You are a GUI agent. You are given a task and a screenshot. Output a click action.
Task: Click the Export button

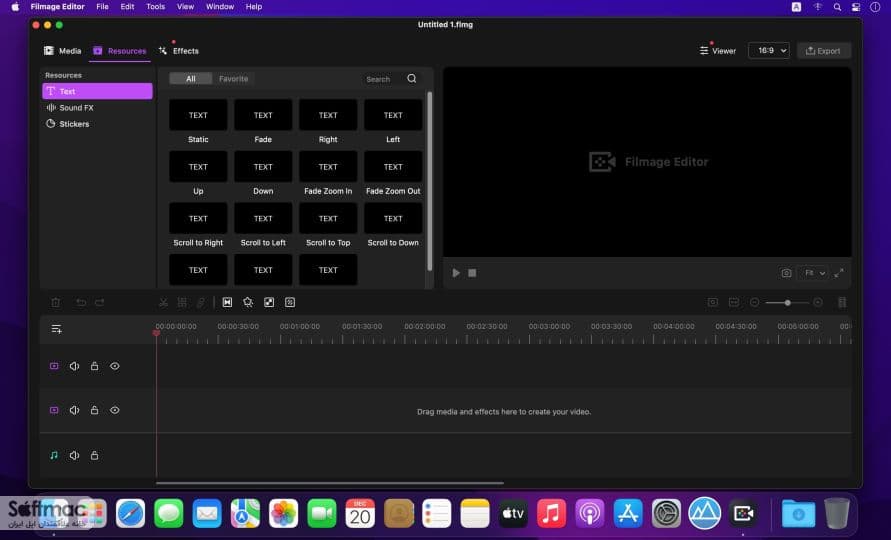[823, 51]
